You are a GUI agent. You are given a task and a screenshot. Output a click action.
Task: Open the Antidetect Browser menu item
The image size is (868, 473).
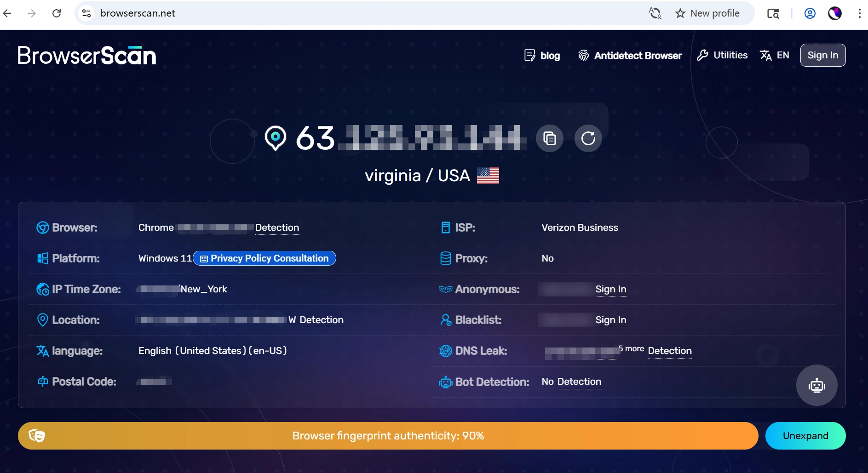tap(630, 56)
